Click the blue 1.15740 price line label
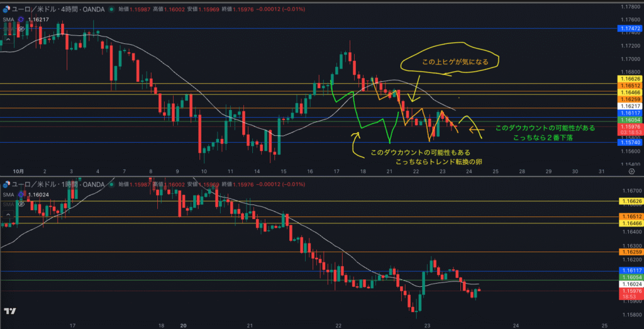The image size is (644, 329). pyautogui.click(x=630, y=143)
